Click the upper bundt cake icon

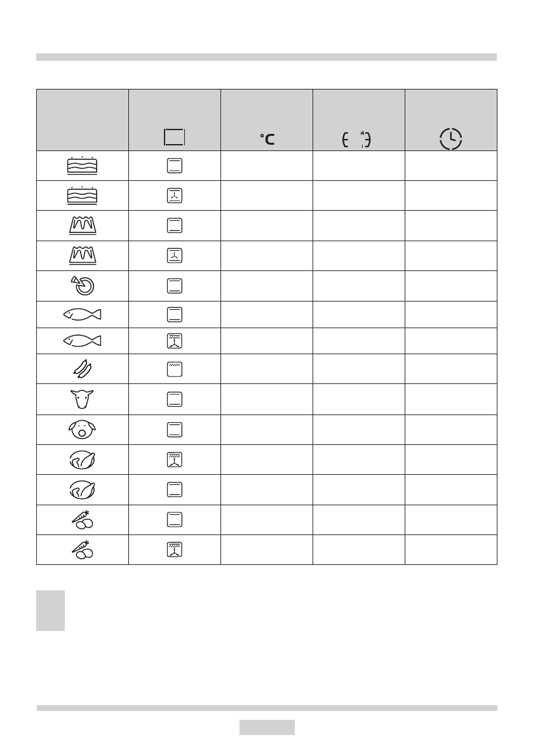click(83, 225)
